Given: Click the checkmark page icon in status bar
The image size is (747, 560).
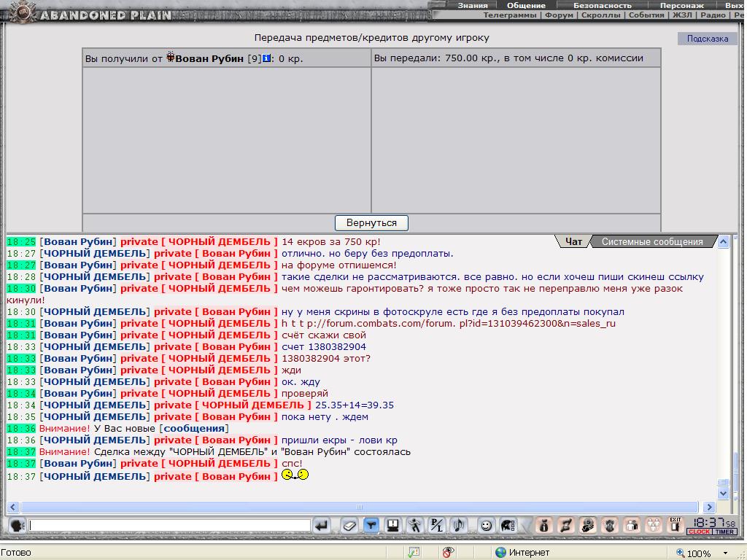Looking at the screenshot, I should click(414, 553).
